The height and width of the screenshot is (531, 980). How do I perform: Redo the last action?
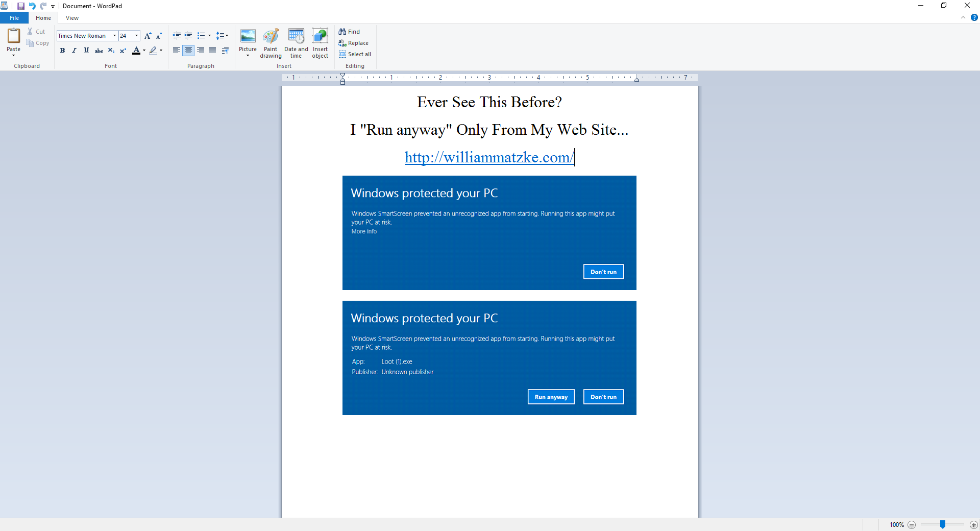click(x=43, y=6)
